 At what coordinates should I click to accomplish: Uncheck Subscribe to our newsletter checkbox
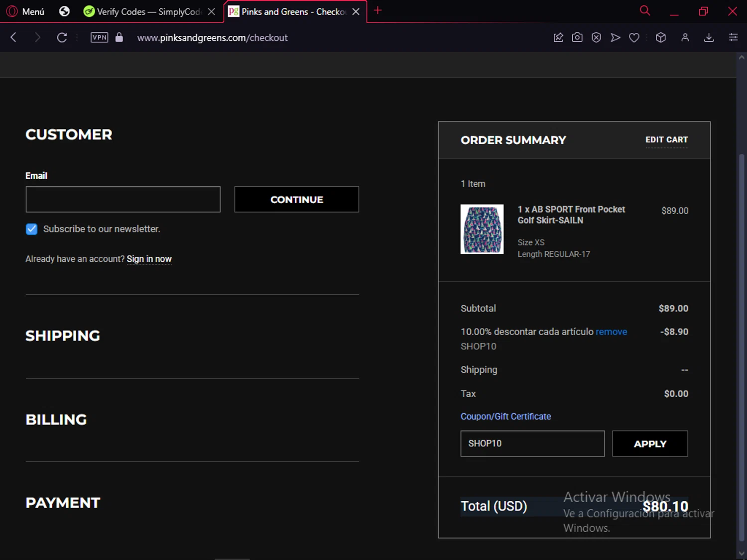click(31, 229)
